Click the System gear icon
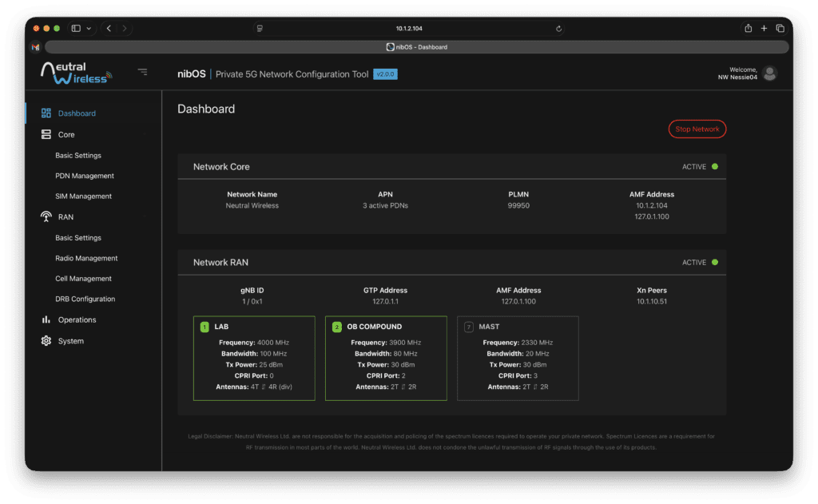The image size is (818, 504). (x=46, y=341)
